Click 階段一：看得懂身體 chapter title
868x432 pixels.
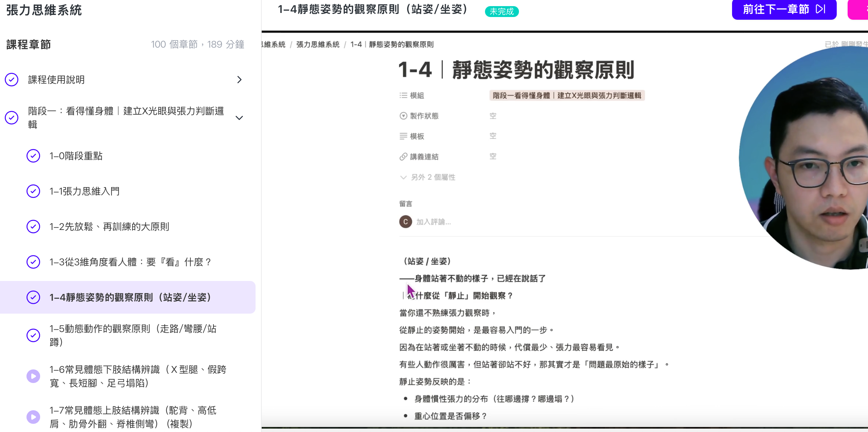[x=126, y=118]
